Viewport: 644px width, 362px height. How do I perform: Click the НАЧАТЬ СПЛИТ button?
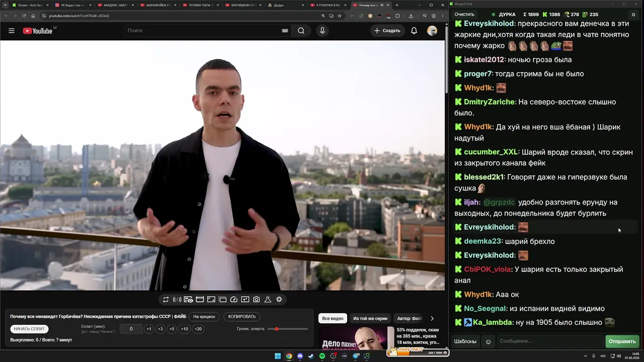[x=29, y=329]
